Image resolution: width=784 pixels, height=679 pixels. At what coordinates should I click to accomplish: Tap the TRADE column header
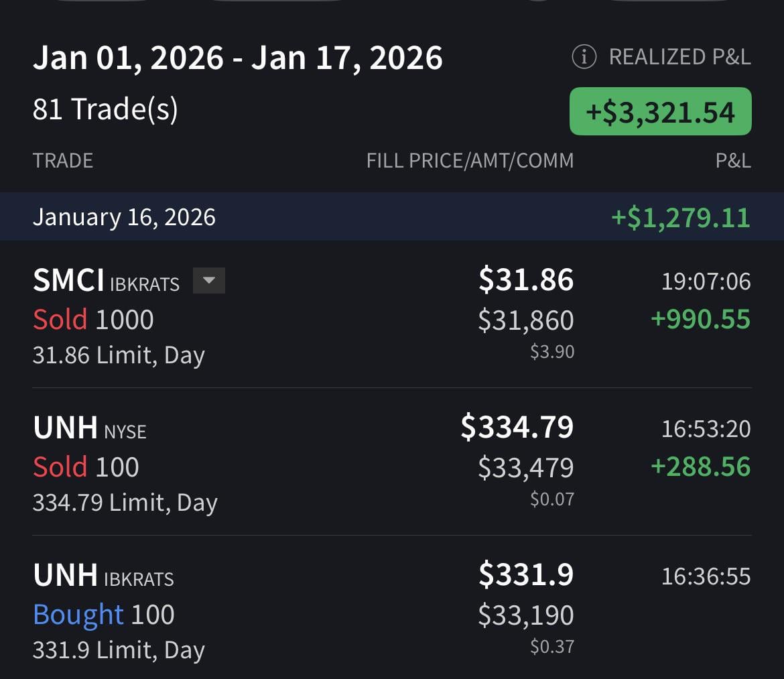63,161
